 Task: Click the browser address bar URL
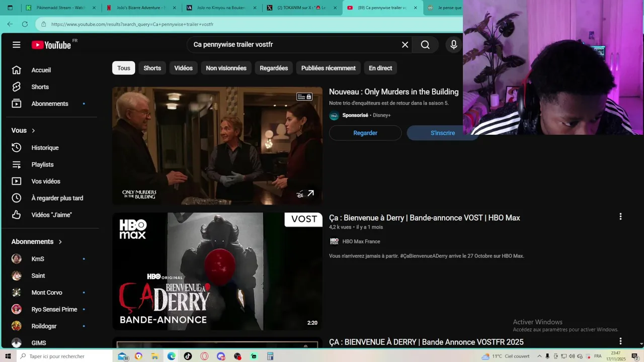pyautogui.click(x=132, y=24)
